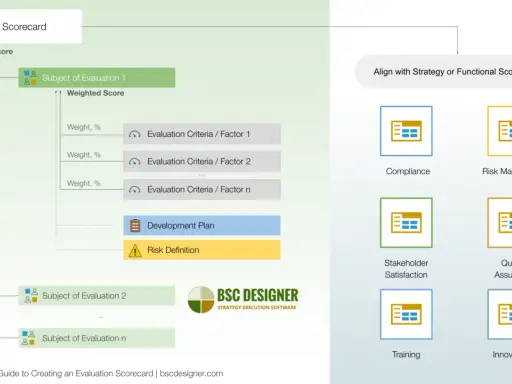This screenshot has height=384, width=512.
Task: Click the people icon on Subject of Evaluation n
Action: pyautogui.click(x=28, y=338)
